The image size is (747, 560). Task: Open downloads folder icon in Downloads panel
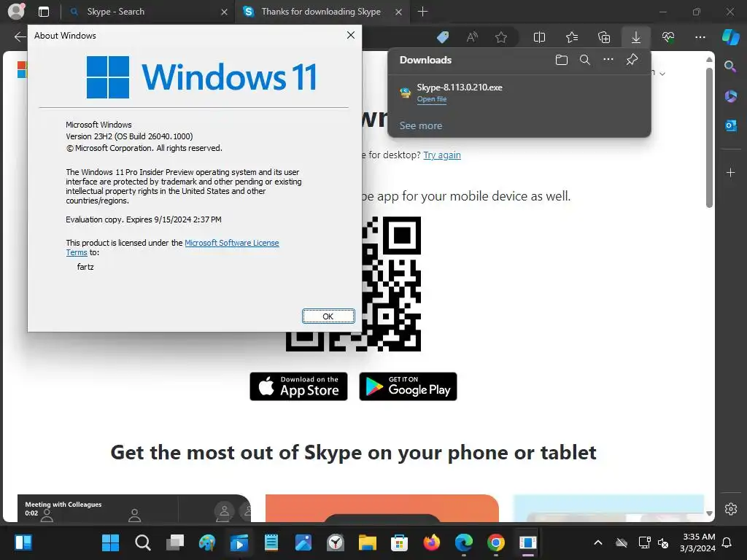562,60
